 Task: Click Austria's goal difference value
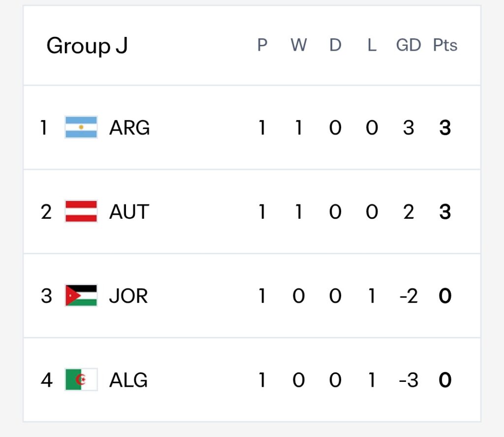(x=409, y=212)
